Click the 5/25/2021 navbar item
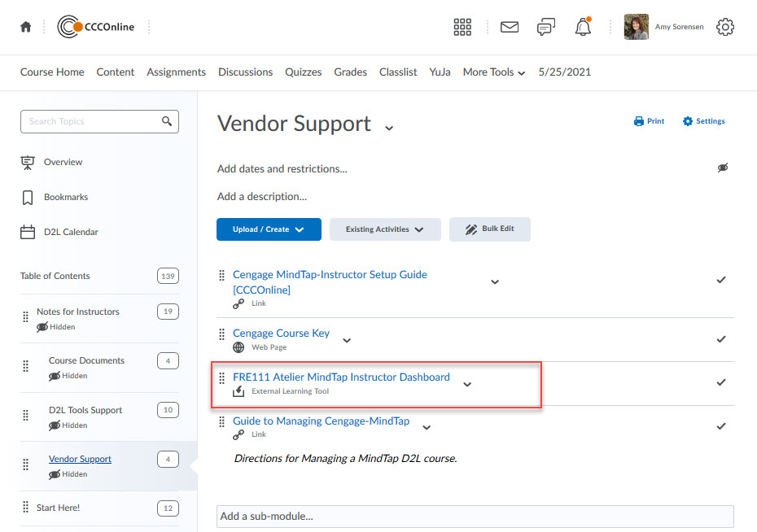 564,72
